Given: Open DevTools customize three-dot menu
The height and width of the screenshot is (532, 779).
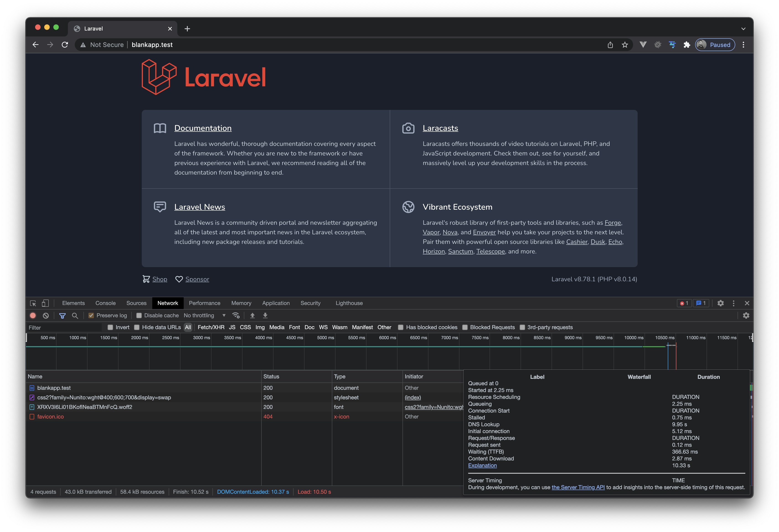Looking at the screenshot, I should pyautogui.click(x=734, y=303).
